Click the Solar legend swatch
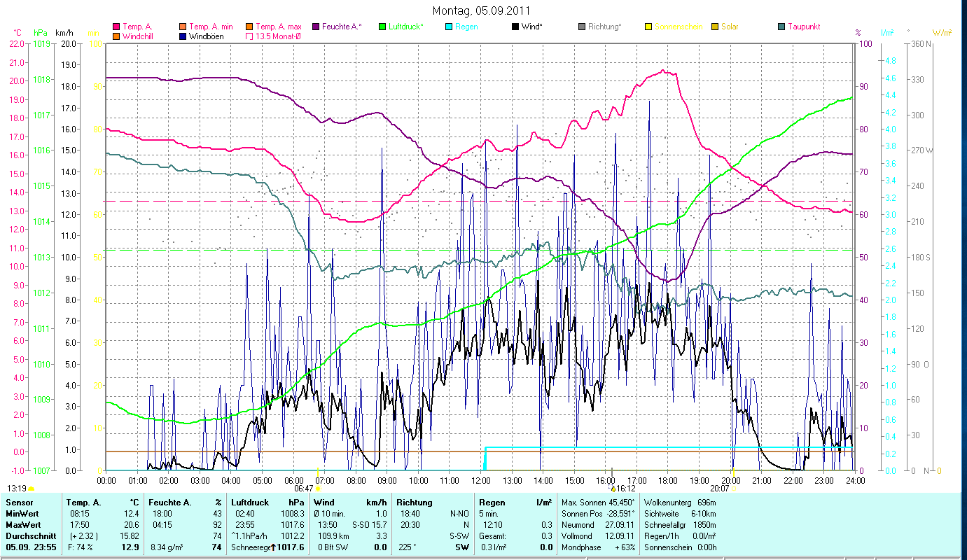 tap(715, 27)
